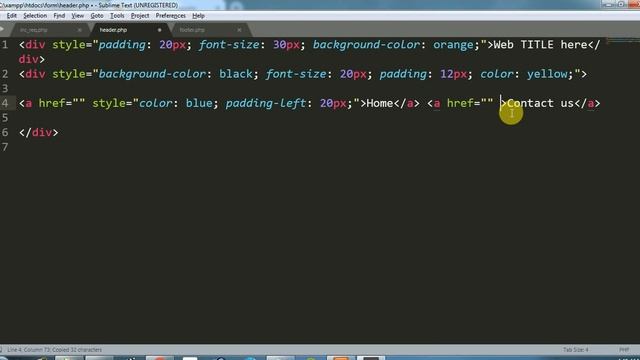The image size is (640, 360).
Task: Click line number 1 in the gutter
Action: pyautogui.click(x=5, y=44)
